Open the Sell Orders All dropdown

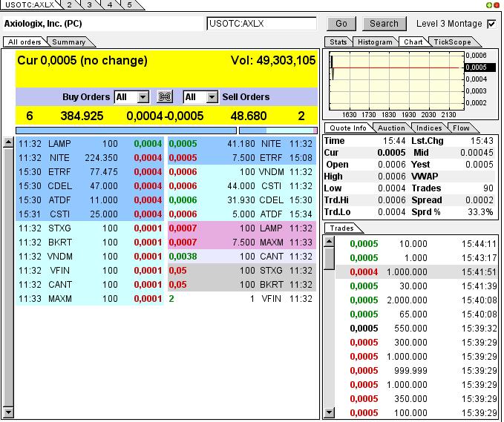point(212,96)
